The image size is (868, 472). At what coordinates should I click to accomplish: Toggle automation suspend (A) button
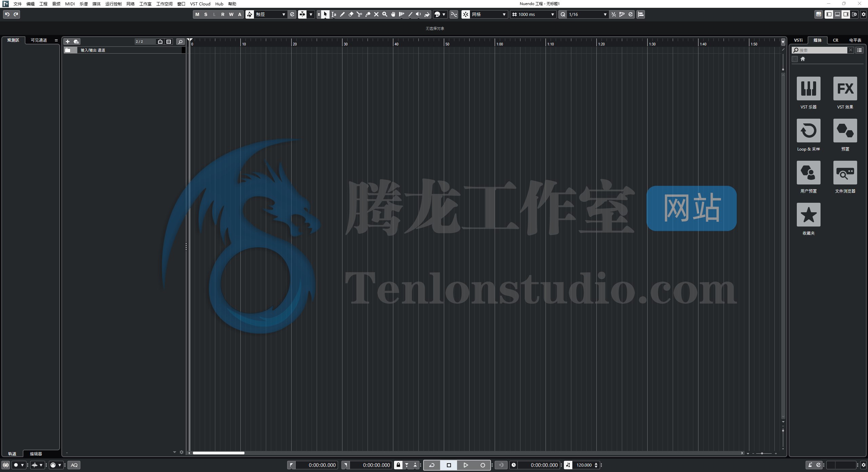[240, 14]
